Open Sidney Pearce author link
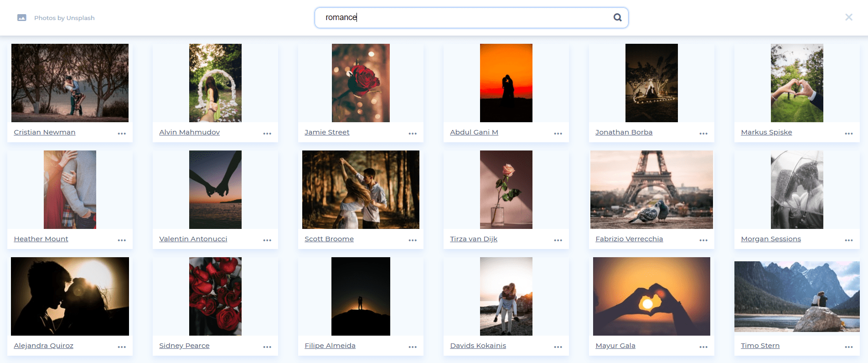The image size is (868, 363). pos(184,346)
